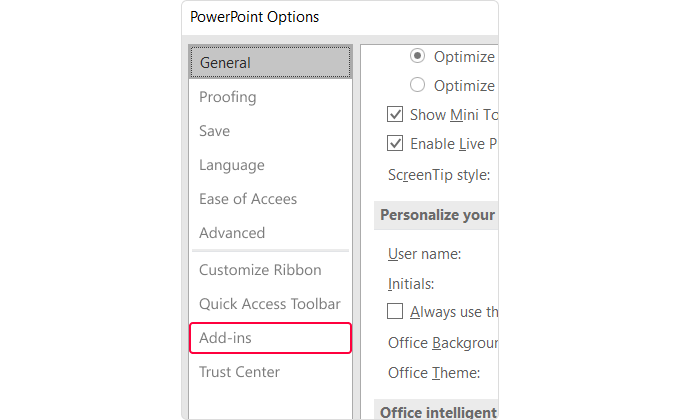Viewport: 700px width, 420px height.
Task: Toggle the Enable Live Preview checkbox
Action: click(x=395, y=144)
